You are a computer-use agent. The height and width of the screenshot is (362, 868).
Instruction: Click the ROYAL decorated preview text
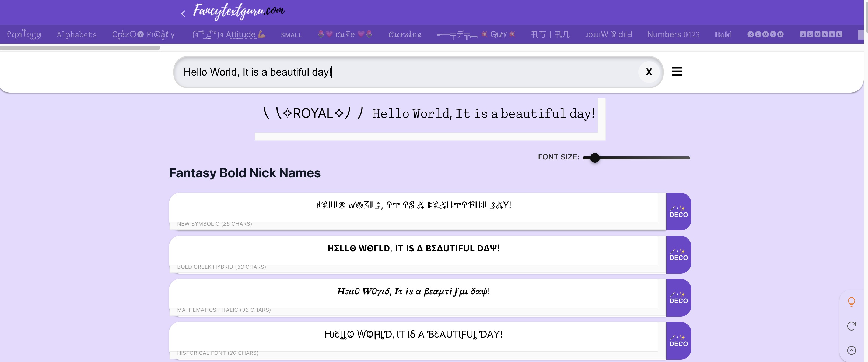click(x=429, y=113)
